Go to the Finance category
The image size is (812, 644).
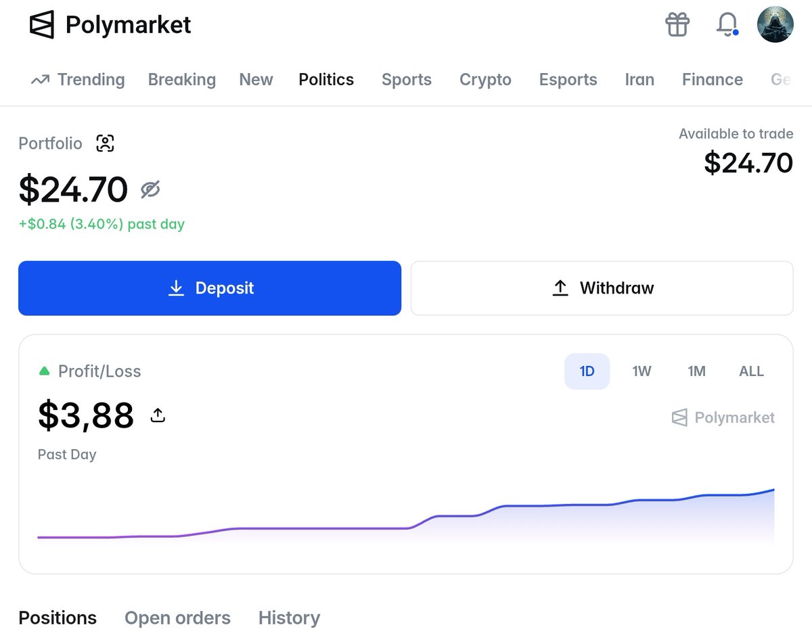[713, 80]
